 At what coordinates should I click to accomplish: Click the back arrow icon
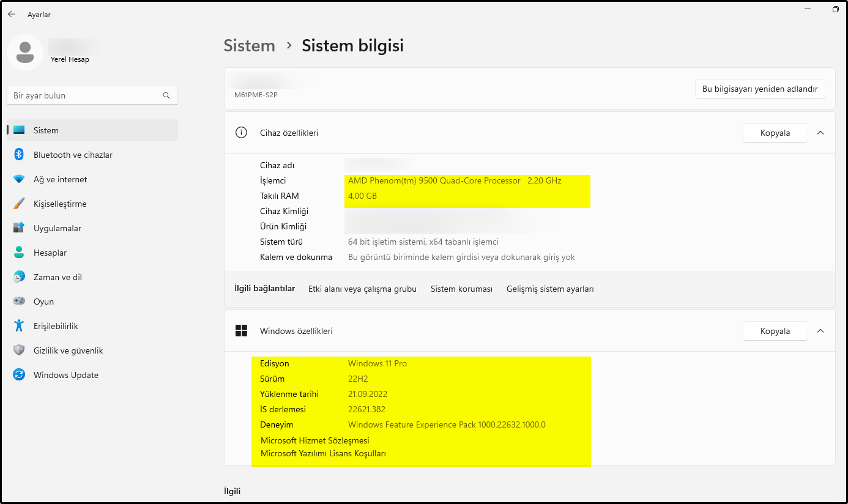click(x=12, y=14)
